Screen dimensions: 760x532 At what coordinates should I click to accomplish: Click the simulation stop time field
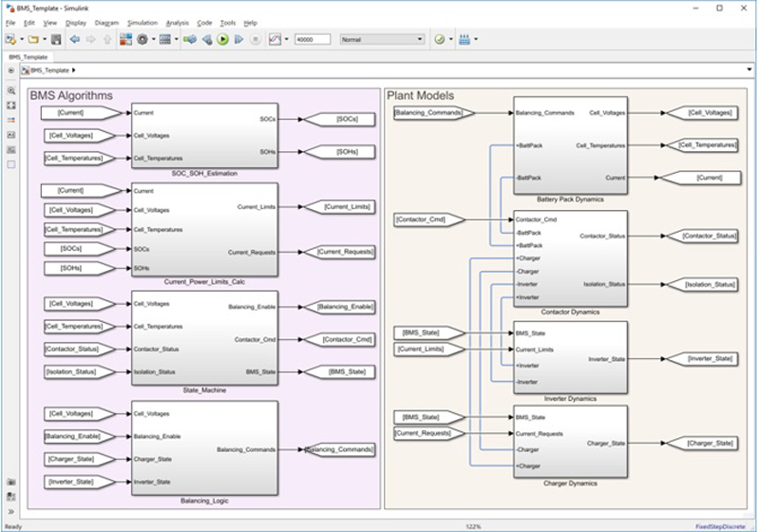point(312,39)
